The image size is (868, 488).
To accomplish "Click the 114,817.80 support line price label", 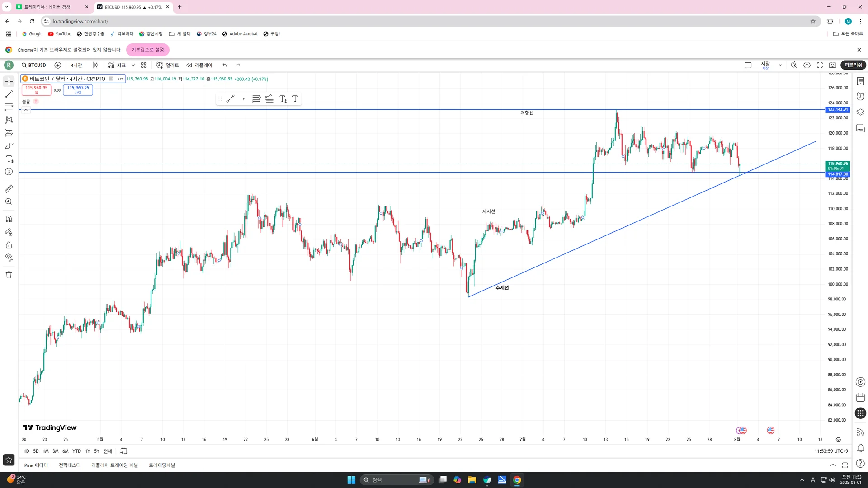I will pyautogui.click(x=838, y=174).
